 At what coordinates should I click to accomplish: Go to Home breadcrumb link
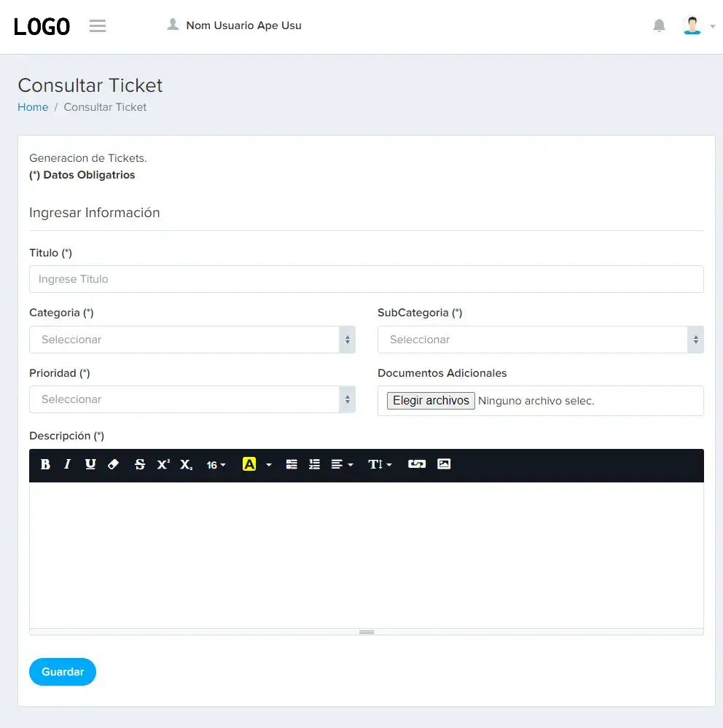(33, 107)
